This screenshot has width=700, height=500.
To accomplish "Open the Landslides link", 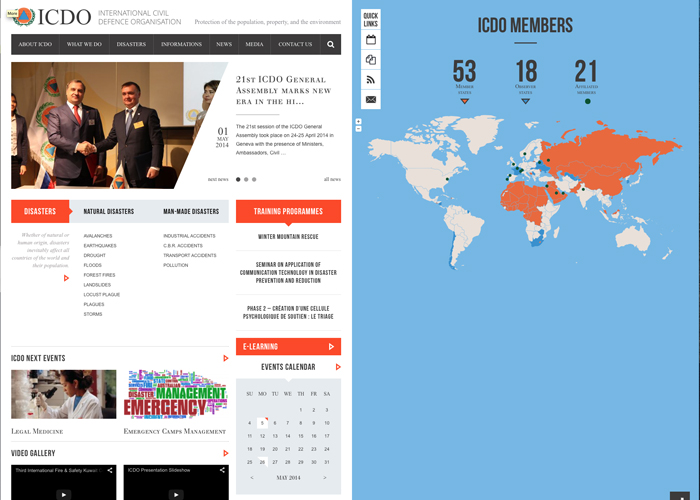I will click(x=97, y=285).
